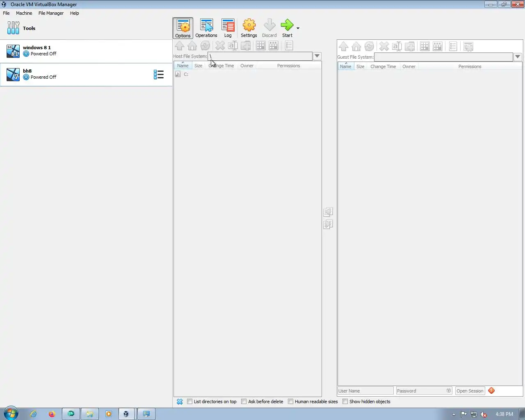Viewport: 525px width, 420px height.
Task: Refresh the host file listing
Action: click(x=205, y=46)
